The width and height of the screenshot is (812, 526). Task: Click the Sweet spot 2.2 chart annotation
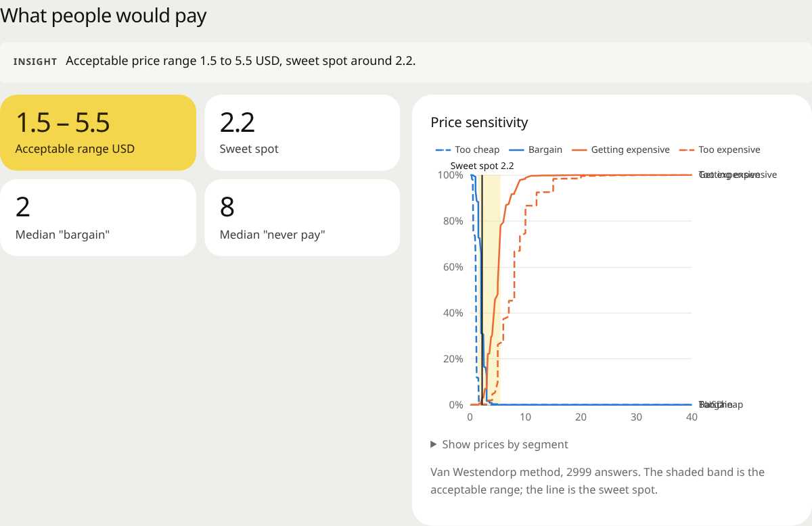click(x=482, y=165)
